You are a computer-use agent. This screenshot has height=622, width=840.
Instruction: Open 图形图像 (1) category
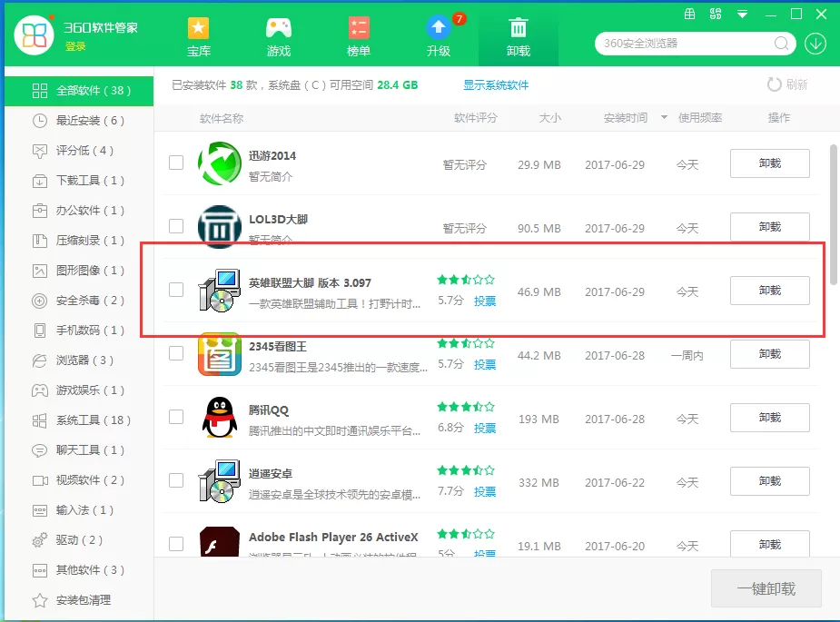tap(79, 271)
